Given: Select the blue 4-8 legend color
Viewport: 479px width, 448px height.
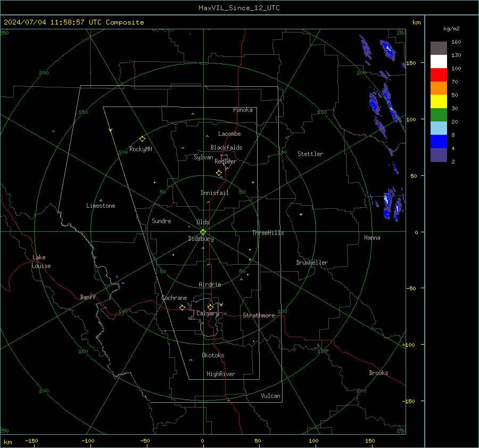Looking at the screenshot, I should [439, 142].
